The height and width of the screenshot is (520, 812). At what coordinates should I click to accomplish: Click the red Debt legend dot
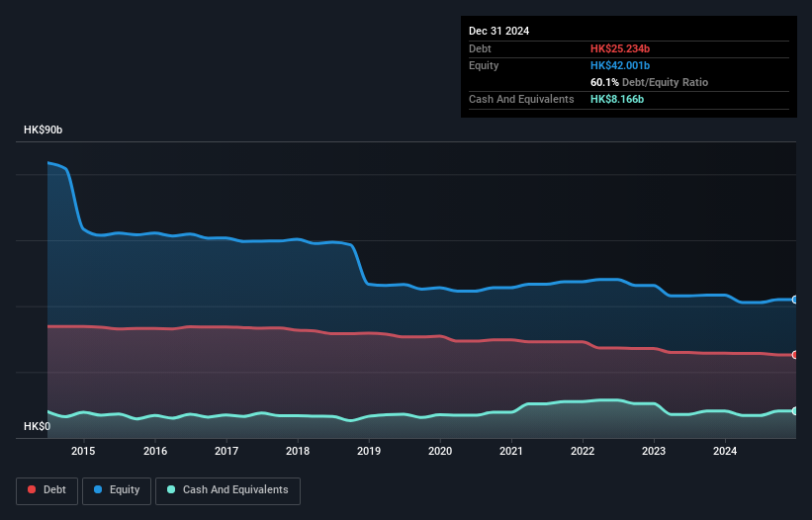(x=32, y=489)
